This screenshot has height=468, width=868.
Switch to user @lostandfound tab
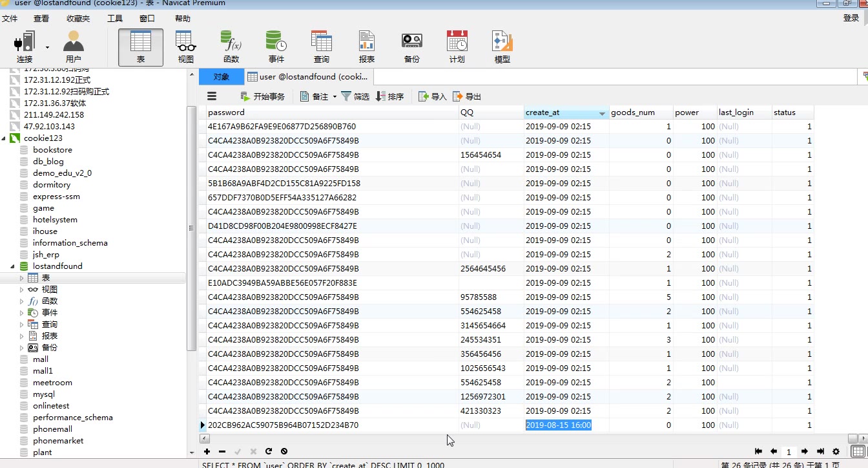[308, 76]
